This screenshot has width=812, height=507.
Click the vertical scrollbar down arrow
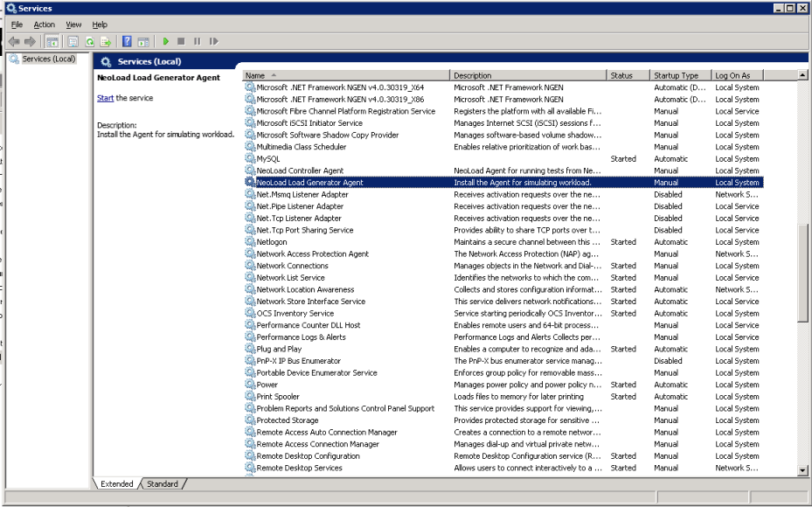[802, 470]
